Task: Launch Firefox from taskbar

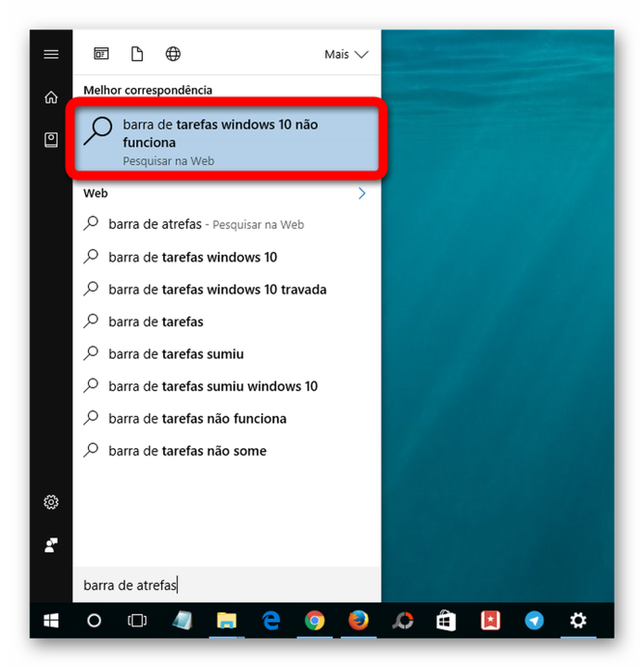Action: coord(359,621)
